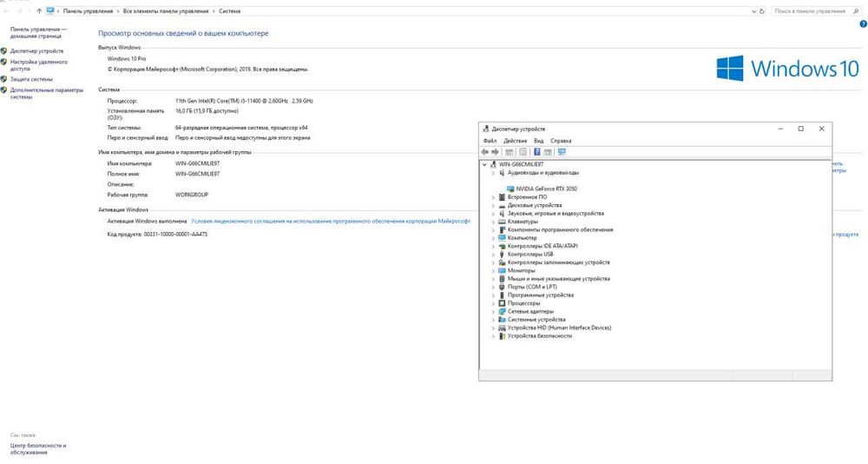
Task: Click the Properties icon in Device Manager toolbar
Action: [523, 152]
